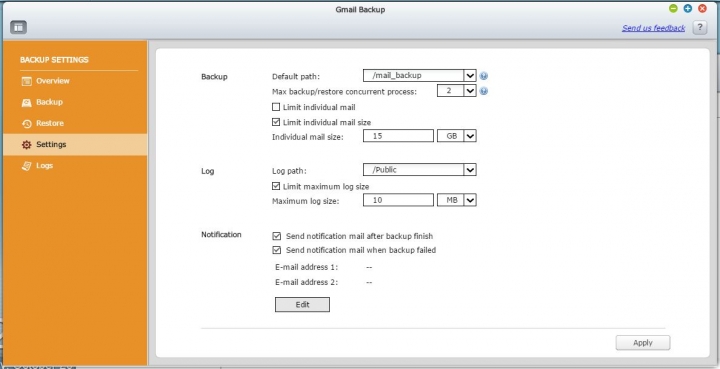Disable notification mail after backup finish

[276, 236]
